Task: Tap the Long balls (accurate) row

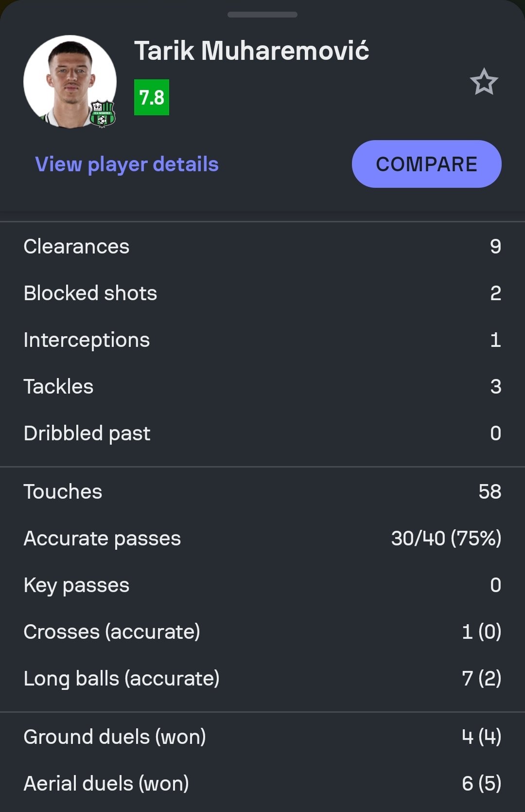Action: pos(262,679)
